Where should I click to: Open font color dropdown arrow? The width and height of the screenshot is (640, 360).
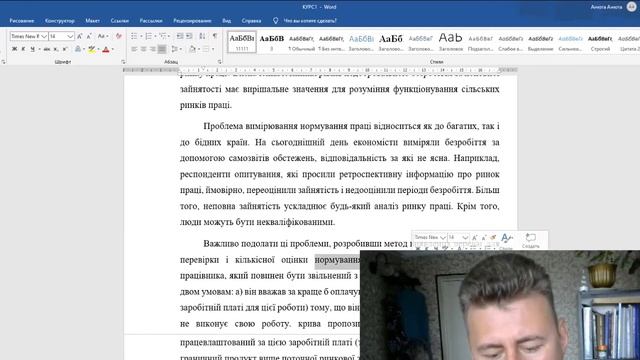[x=113, y=49]
